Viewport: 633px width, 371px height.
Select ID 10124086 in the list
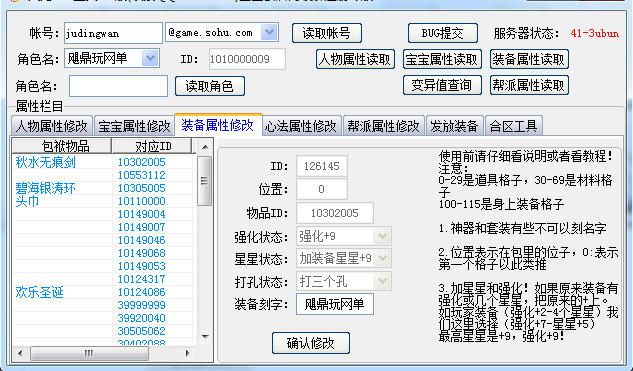142,292
